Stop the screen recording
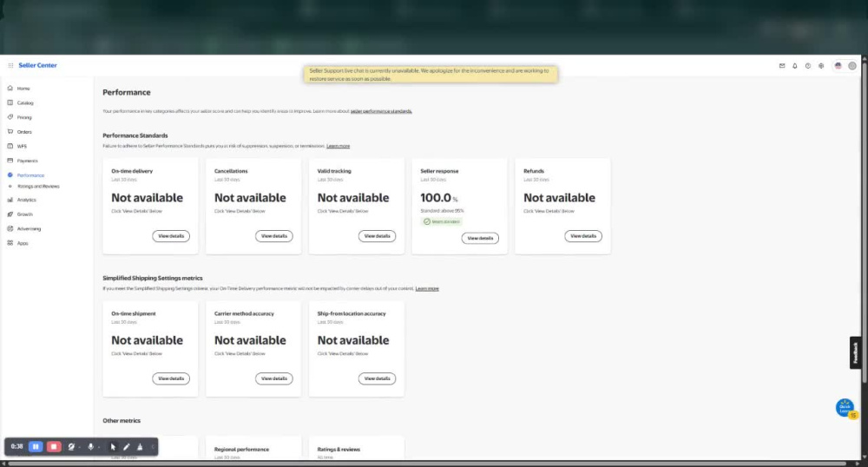868x467 pixels. [x=54, y=446]
